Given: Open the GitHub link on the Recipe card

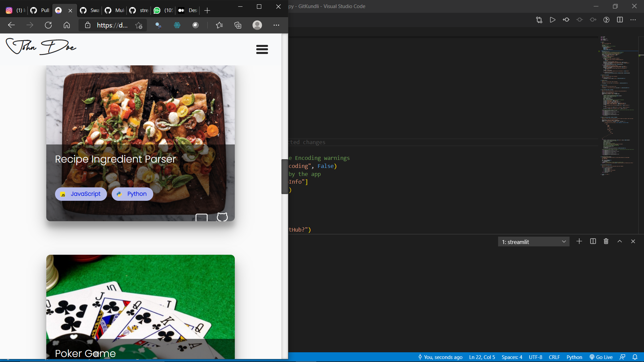Looking at the screenshot, I should coord(222,217).
